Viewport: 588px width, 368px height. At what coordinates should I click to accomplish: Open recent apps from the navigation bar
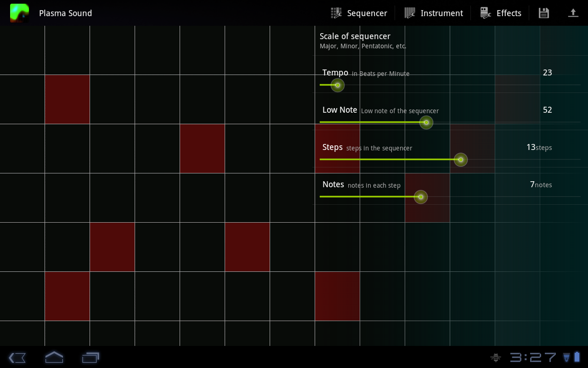click(x=90, y=357)
